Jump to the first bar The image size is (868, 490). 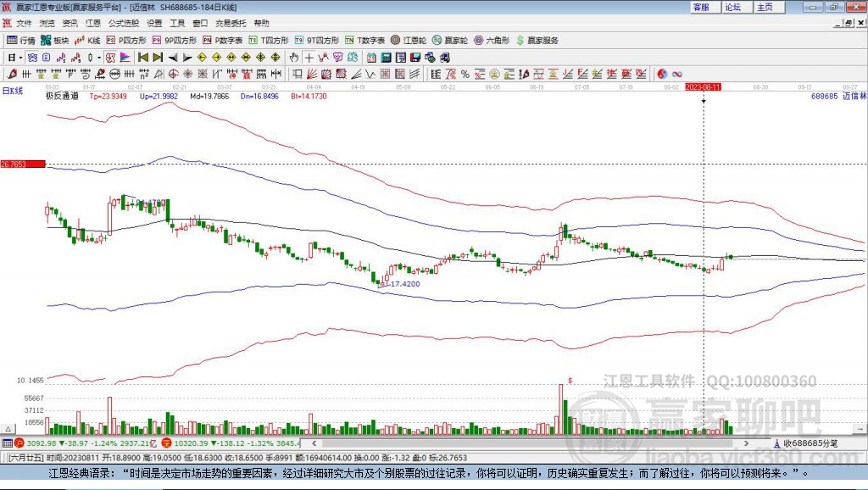(142, 58)
